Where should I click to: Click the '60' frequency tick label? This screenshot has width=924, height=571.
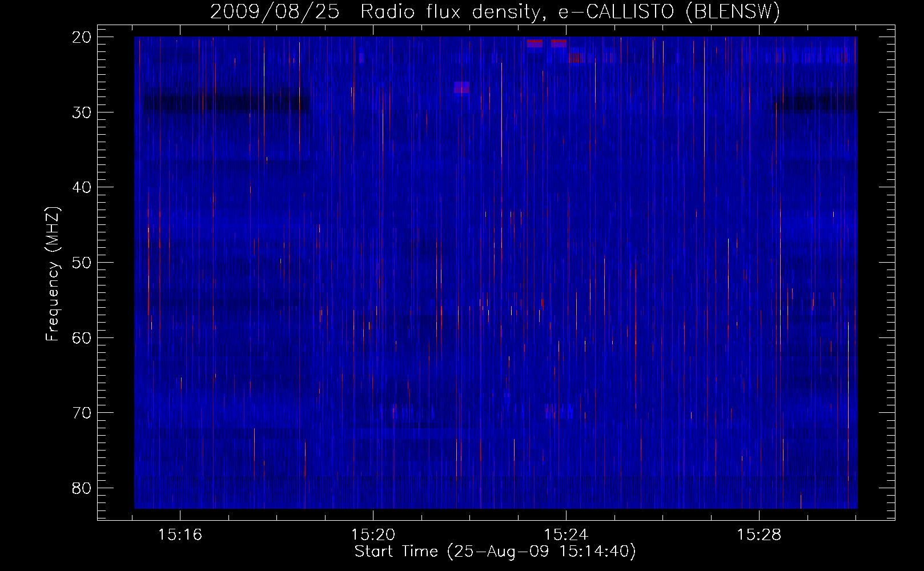point(82,337)
